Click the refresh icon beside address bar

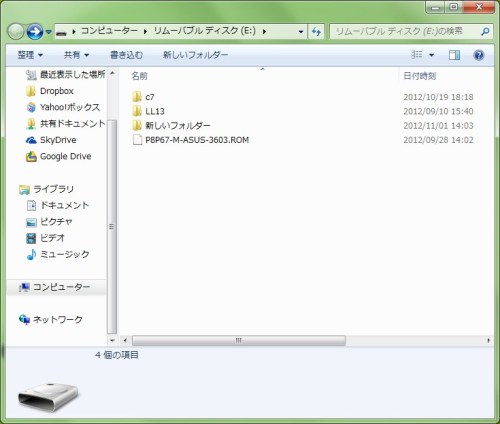click(x=316, y=32)
